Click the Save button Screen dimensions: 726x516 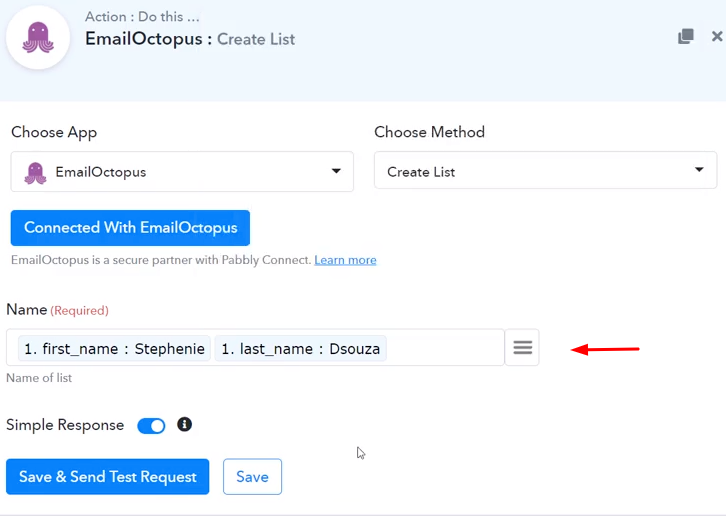252,477
